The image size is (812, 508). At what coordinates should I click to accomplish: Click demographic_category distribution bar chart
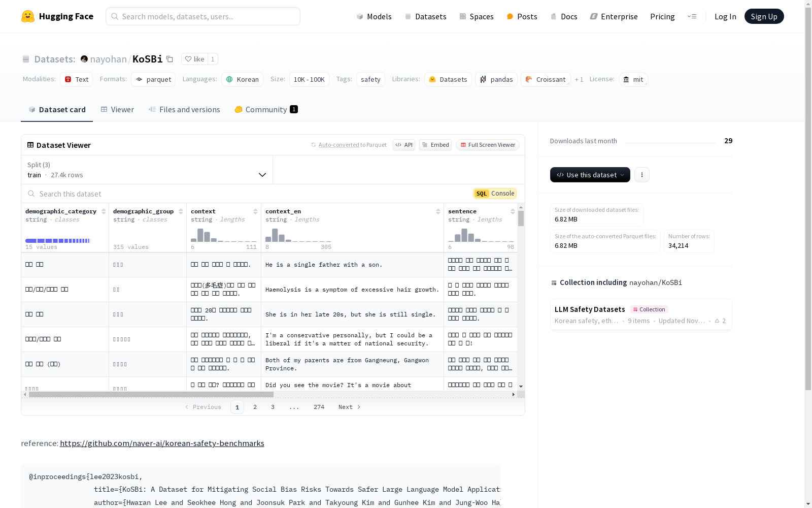[x=57, y=240]
